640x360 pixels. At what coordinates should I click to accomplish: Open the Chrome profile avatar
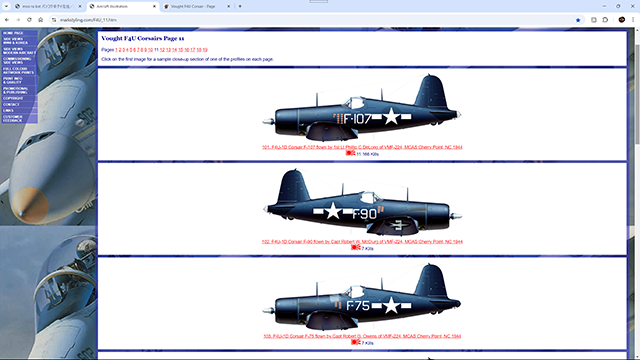tap(622, 20)
